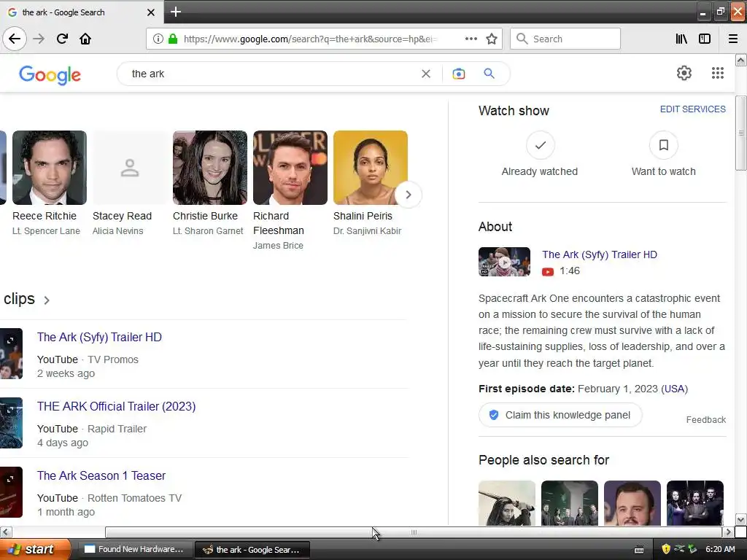Click the clock showing 6:20 AM
Image resolution: width=747 pixels, height=560 pixels.
tap(720, 549)
